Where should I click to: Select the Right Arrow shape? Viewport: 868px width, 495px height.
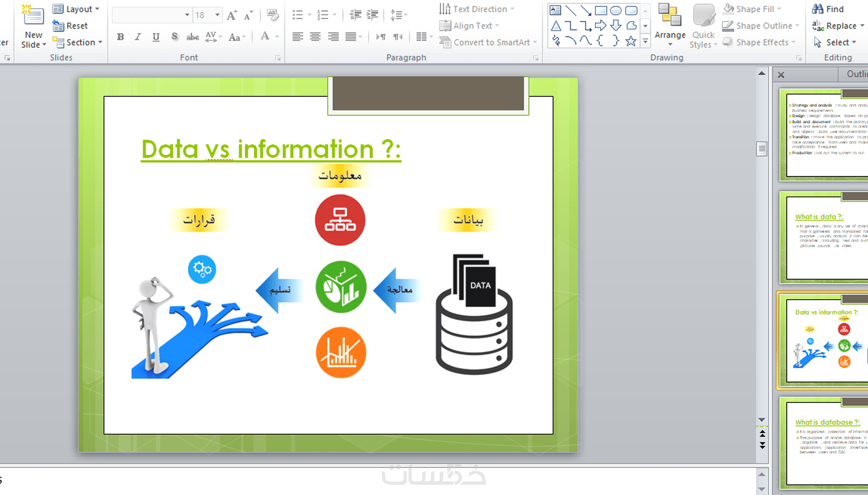coord(601,26)
